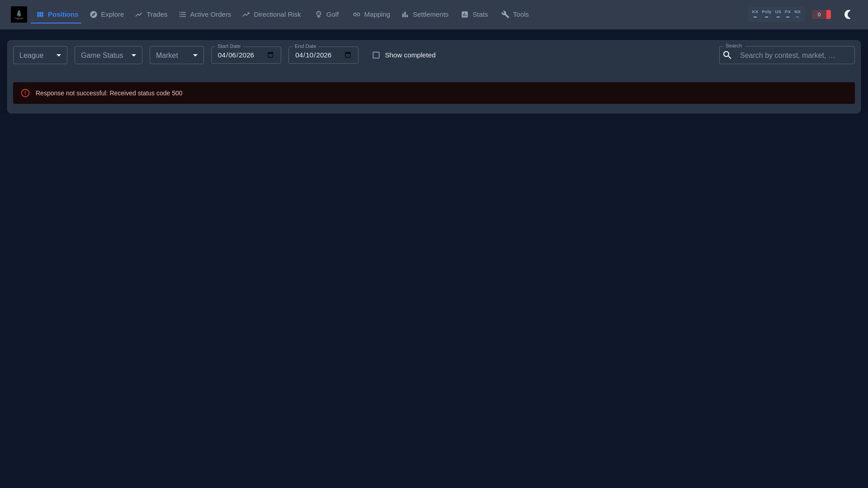Click the tree logo in the top-left

19,14
